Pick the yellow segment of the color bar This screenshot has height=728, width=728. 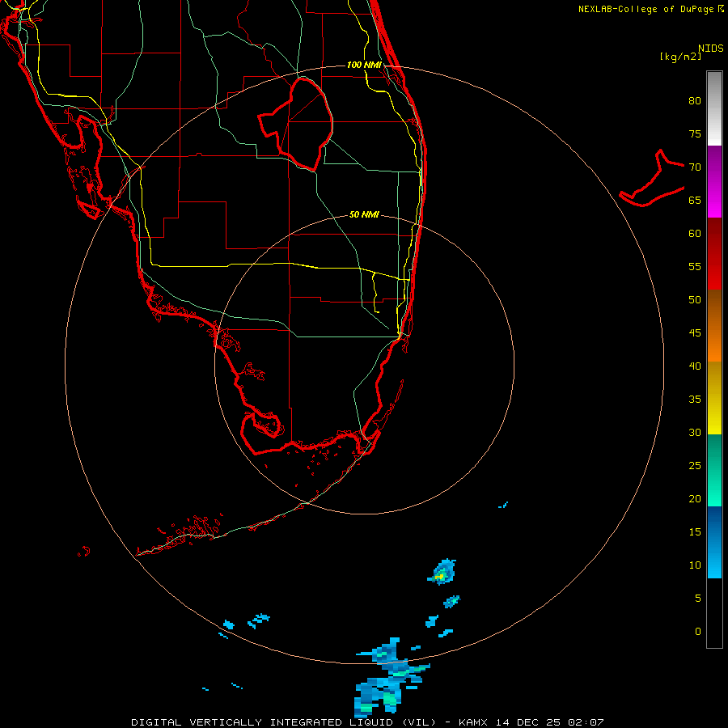click(714, 398)
